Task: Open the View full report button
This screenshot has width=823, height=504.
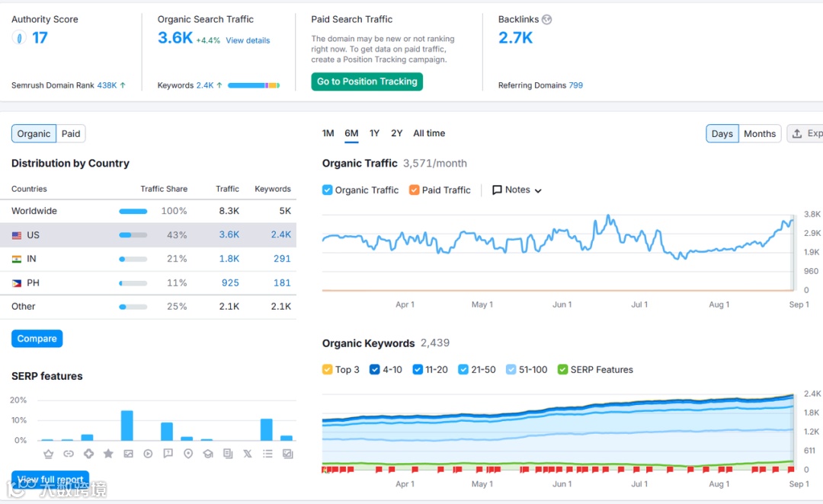Action: click(50, 480)
